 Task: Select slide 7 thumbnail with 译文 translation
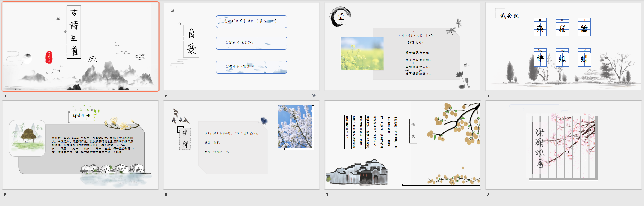[402, 145]
